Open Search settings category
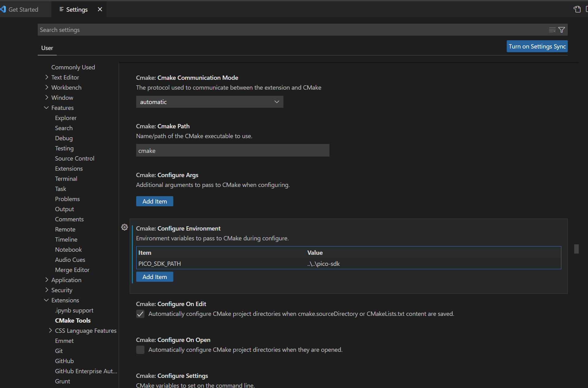Image resolution: width=588 pixels, height=388 pixels. pos(64,128)
